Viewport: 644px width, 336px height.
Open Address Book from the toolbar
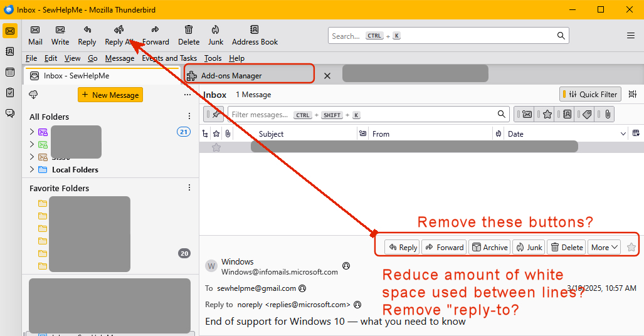[255, 35]
